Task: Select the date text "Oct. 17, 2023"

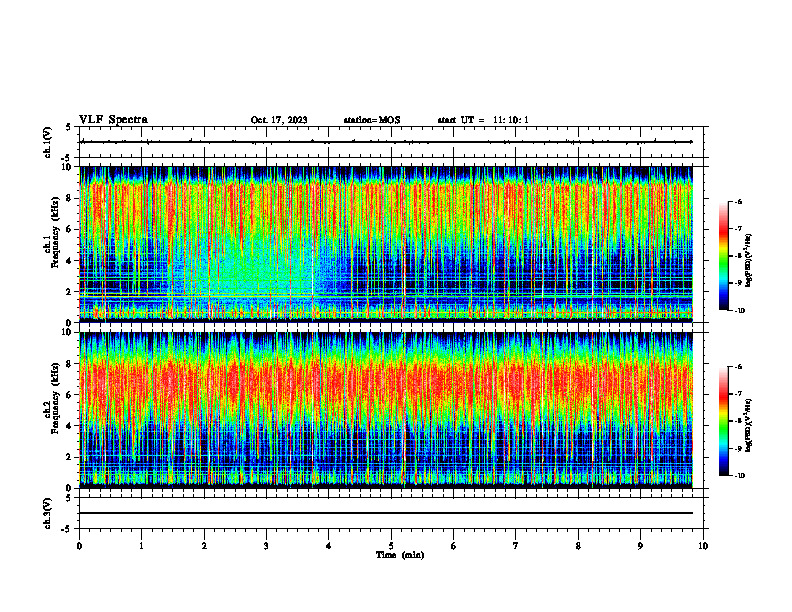Action: coord(279,120)
